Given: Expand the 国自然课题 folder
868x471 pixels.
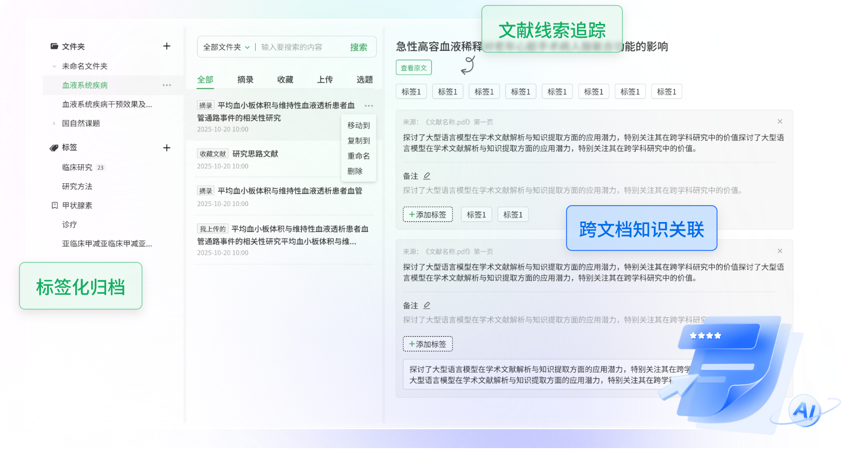Looking at the screenshot, I should point(54,123).
